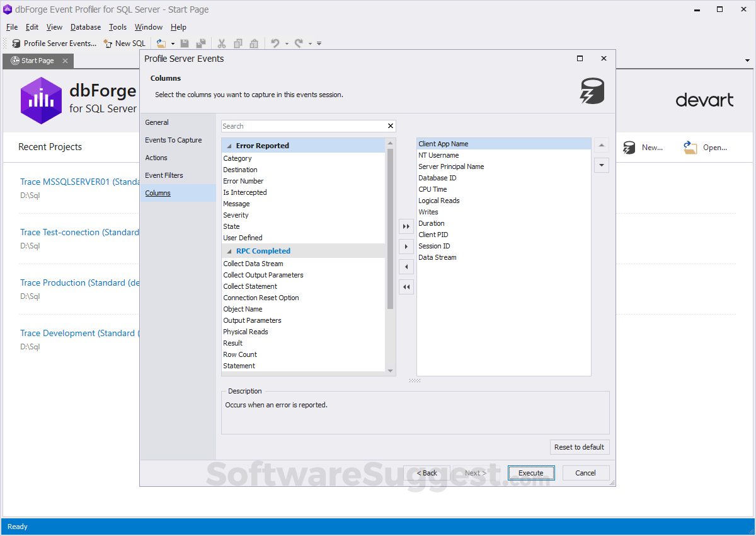
Task: Go to Events To Capture page
Action: tap(173, 140)
